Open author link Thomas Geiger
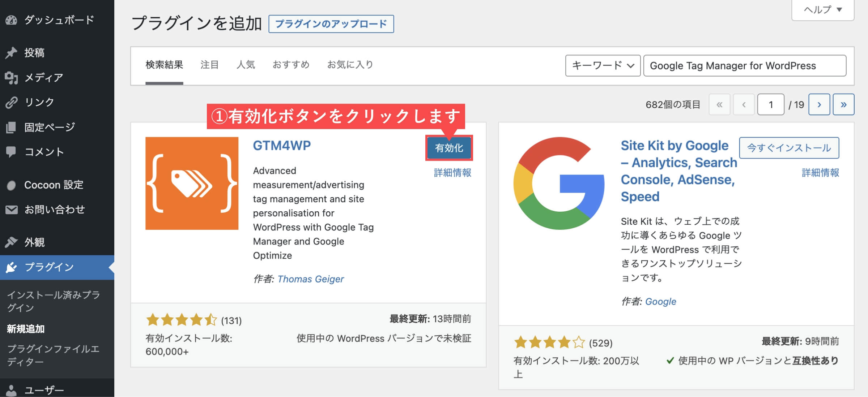Viewport: 868px width, 397px height. (310, 279)
